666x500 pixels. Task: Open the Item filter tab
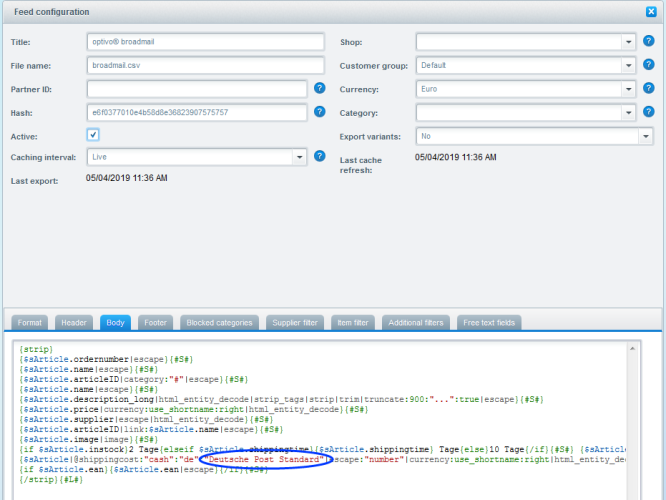pos(353,323)
